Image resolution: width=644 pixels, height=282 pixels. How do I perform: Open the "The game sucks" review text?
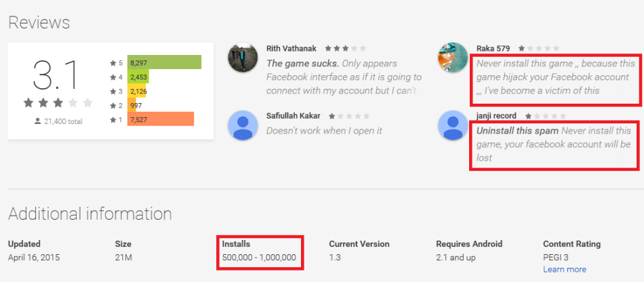point(303,64)
